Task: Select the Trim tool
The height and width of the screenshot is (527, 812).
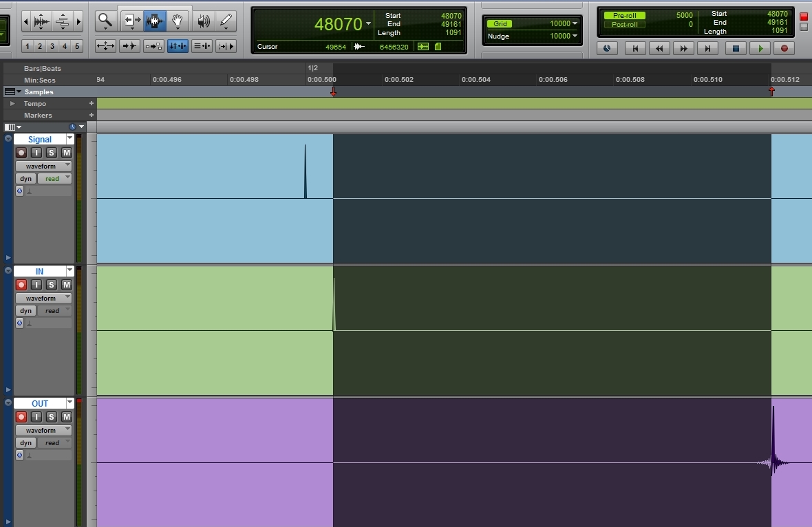Action: [131, 21]
